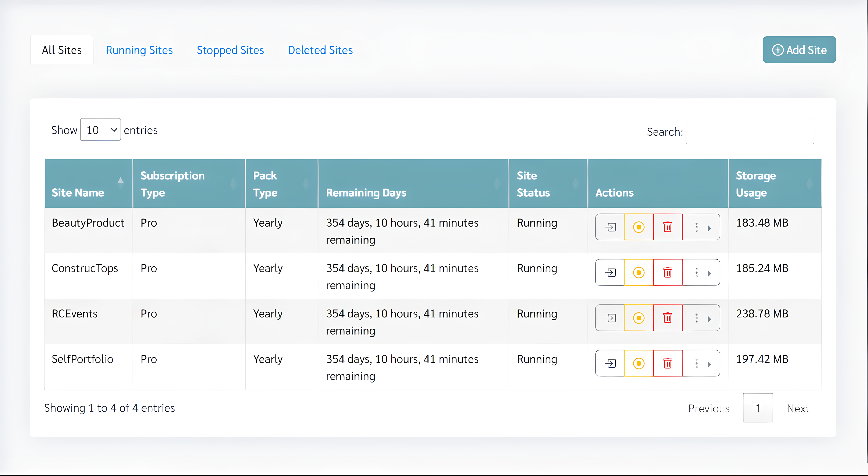This screenshot has height=476, width=868.
Task: Delete the SelfPortfolio site
Action: [x=668, y=363]
